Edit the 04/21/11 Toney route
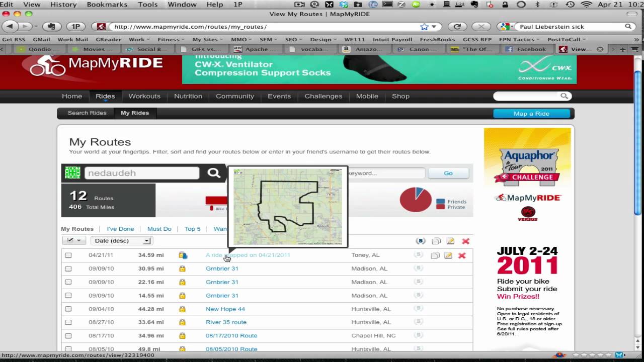The image size is (644, 362). [448, 255]
